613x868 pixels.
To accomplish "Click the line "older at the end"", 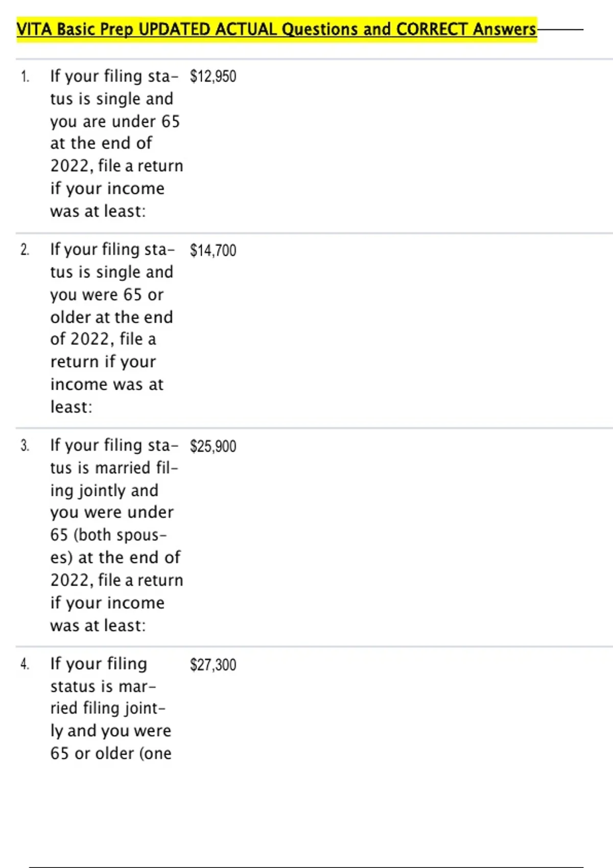I will [111, 317].
